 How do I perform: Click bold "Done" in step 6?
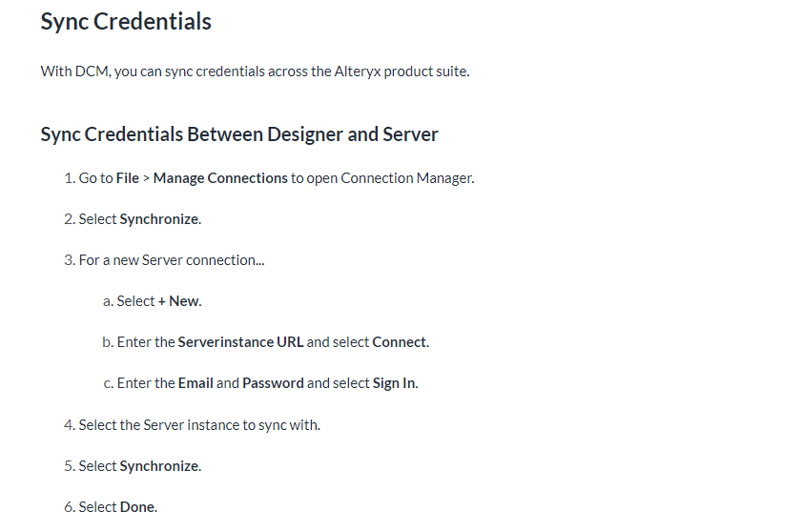[137, 507]
